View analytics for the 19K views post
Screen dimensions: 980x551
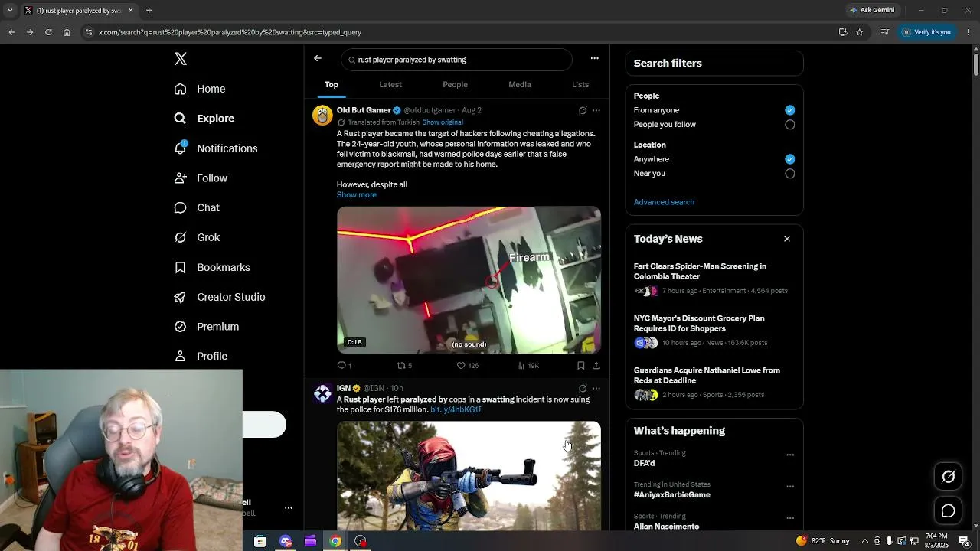pyautogui.click(x=528, y=366)
